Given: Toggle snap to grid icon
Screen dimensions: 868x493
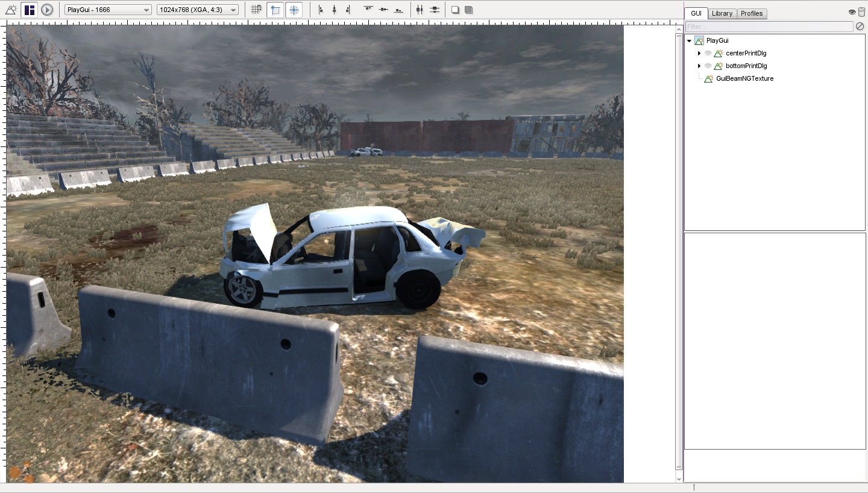Looking at the screenshot, I should pos(256,10).
